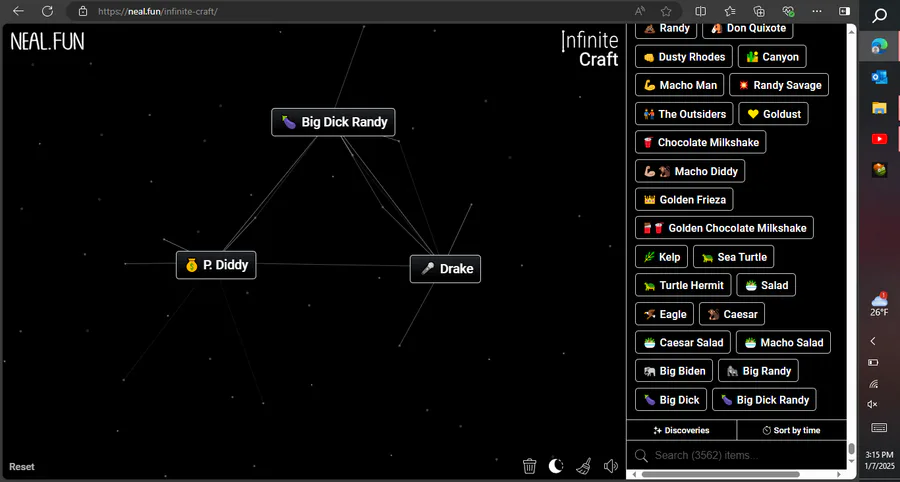900x482 pixels.
Task: Pick Don Quixote from the list
Action: 747,28
